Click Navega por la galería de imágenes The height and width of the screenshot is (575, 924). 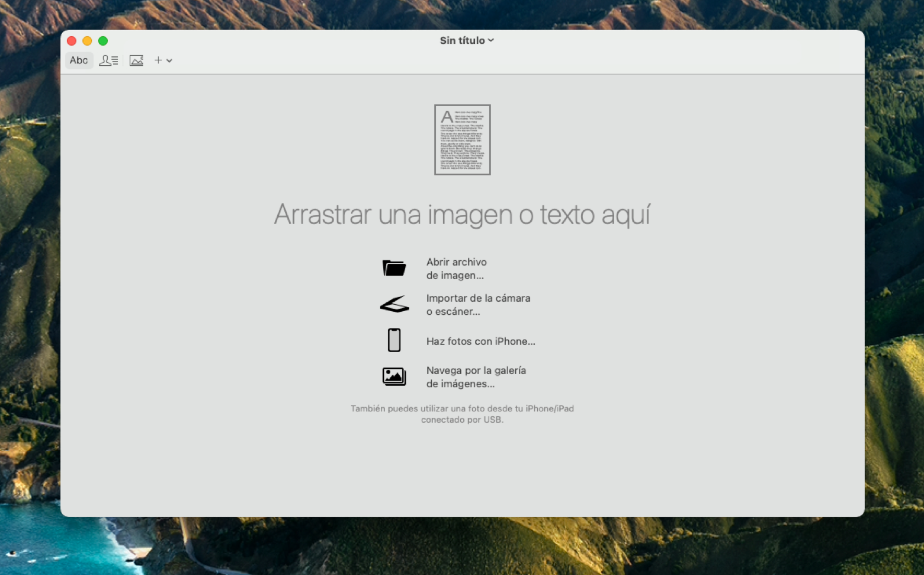(476, 376)
